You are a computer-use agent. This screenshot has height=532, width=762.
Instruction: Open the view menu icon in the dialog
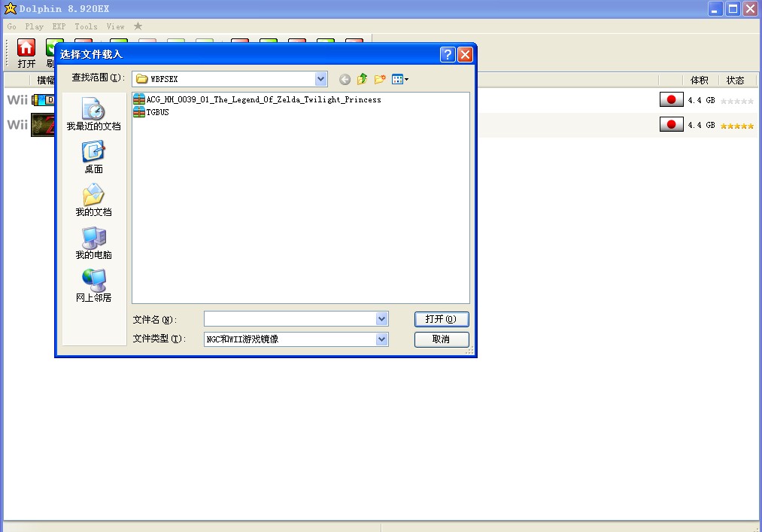click(400, 79)
